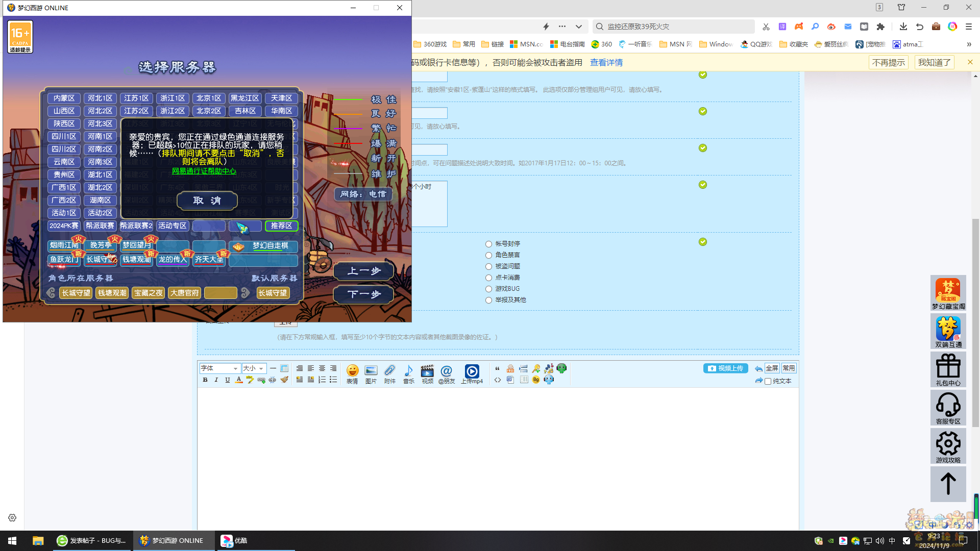The image size is (980, 551).
Task: Open the browser hamburger main menu
Action: click(969, 27)
